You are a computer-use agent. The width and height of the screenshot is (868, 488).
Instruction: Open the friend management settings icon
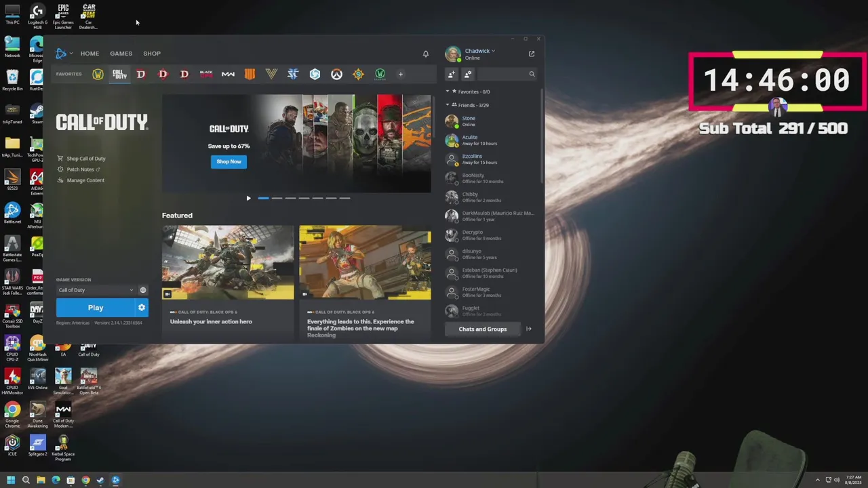point(468,75)
